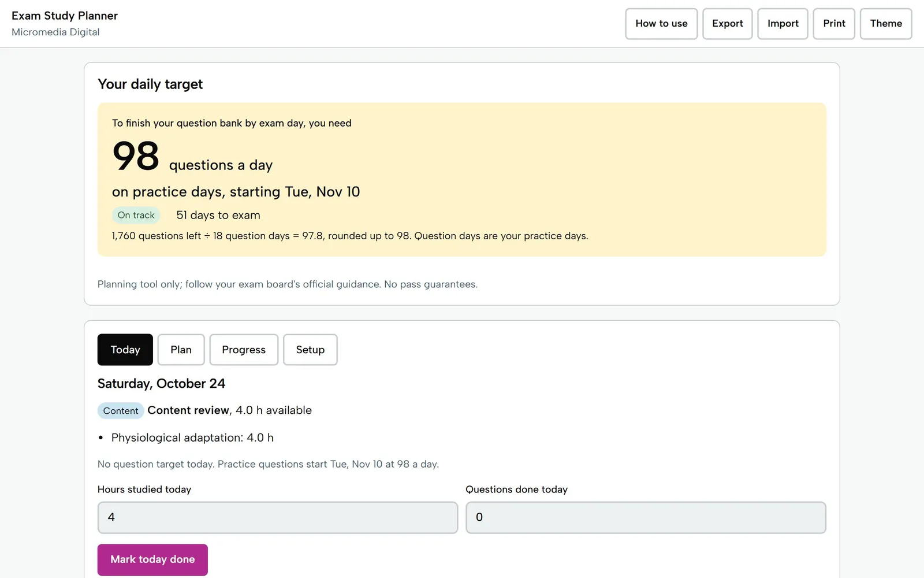Open the How to use guide
Image resolution: width=924 pixels, height=578 pixels.
click(x=661, y=24)
